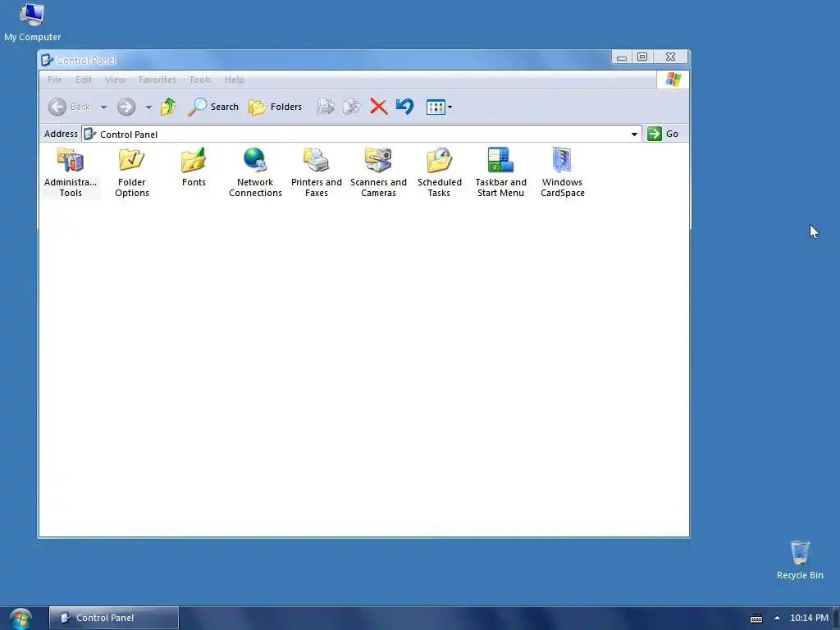Expand the Forward history dropdown arrow
This screenshot has width=840, height=630.
pos(148,107)
